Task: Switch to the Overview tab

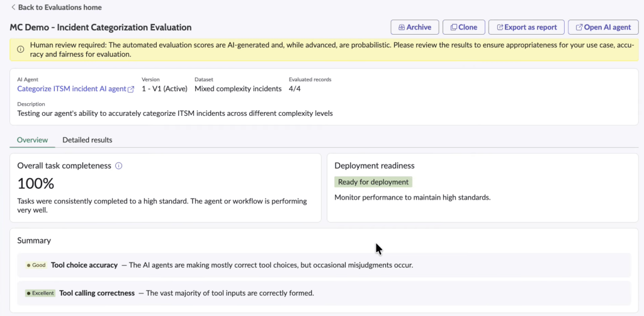Action: tap(32, 140)
